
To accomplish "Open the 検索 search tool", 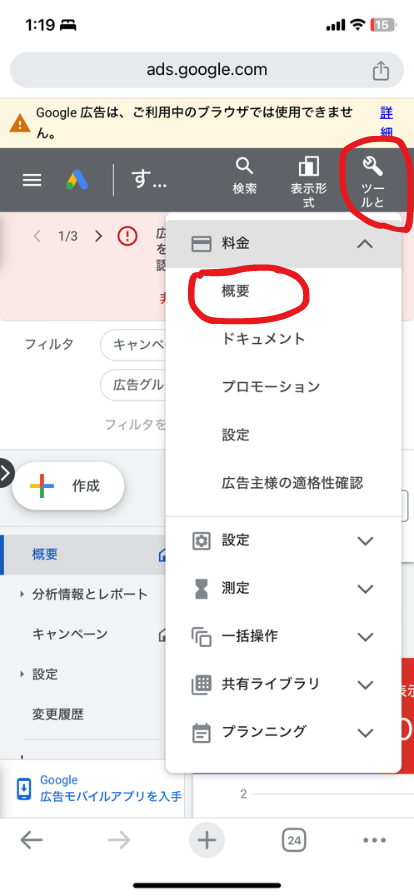I will coord(245,177).
